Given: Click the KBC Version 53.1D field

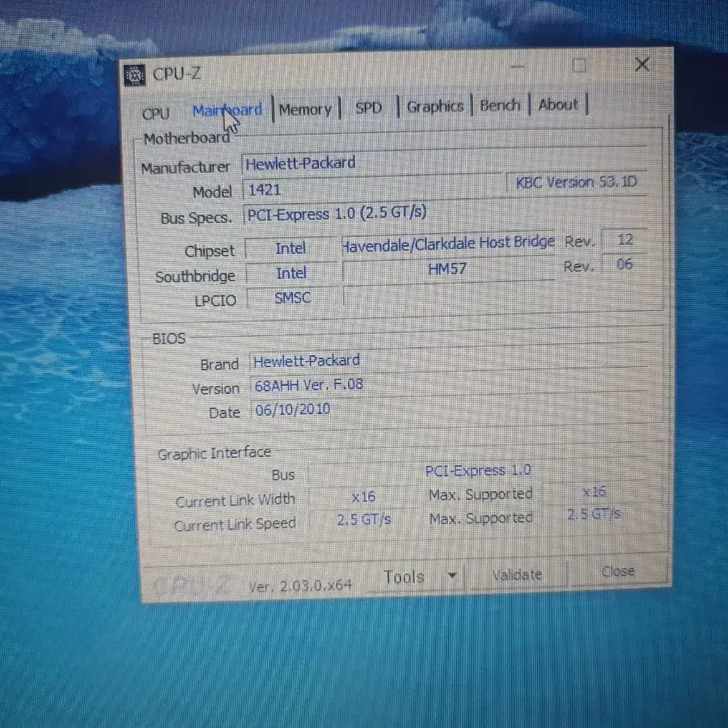Looking at the screenshot, I should point(576,182).
